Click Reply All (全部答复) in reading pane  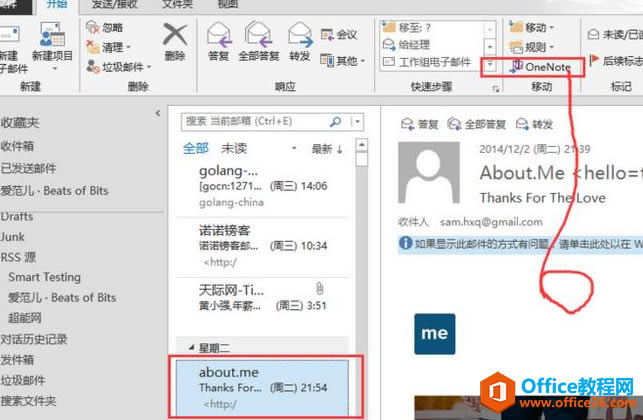477,124
